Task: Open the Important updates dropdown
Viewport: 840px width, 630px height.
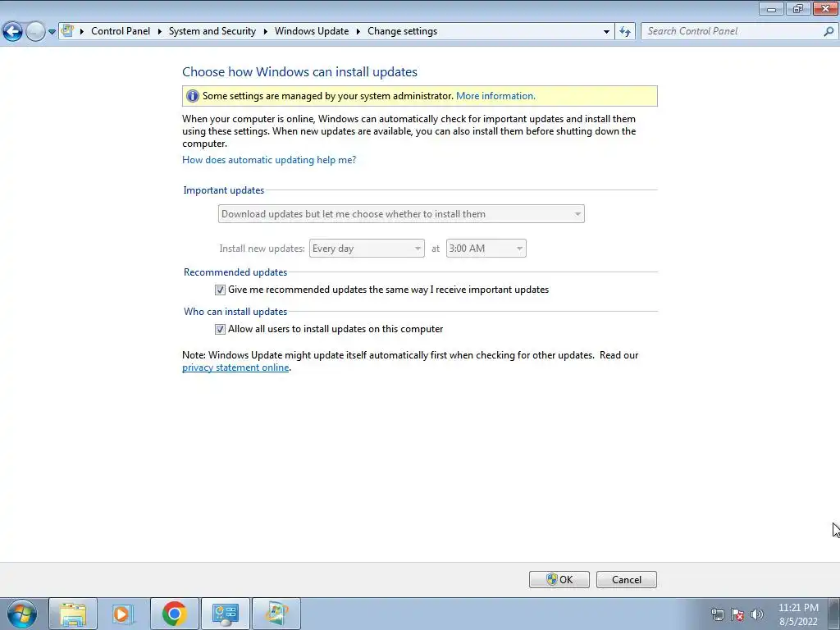Action: [x=401, y=214]
